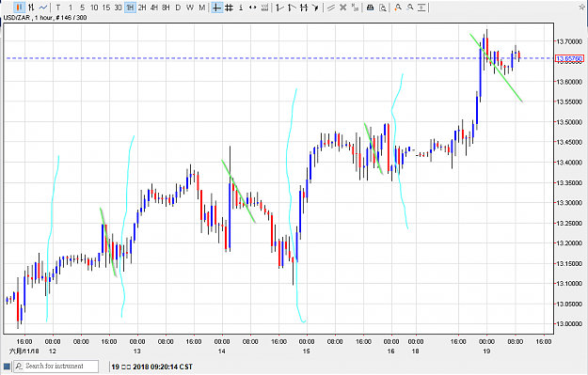This screenshot has width=588, height=375.
Task: Click the pin icon at top right
Action: 582,7
